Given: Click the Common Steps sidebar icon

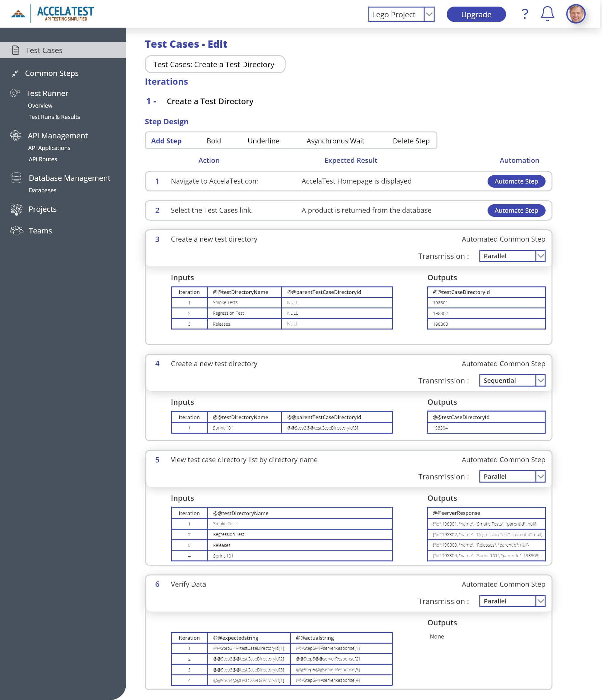Looking at the screenshot, I should (15, 73).
